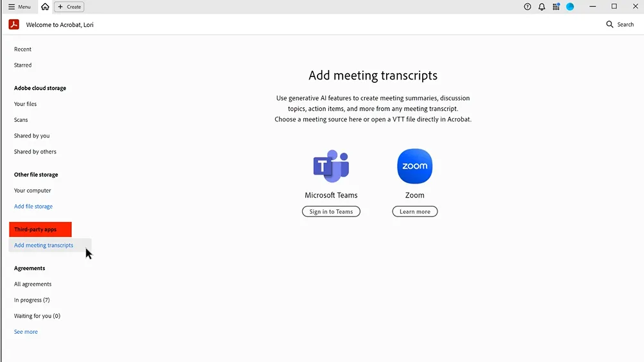
Task: Click the Agreements heading
Action: click(30, 268)
